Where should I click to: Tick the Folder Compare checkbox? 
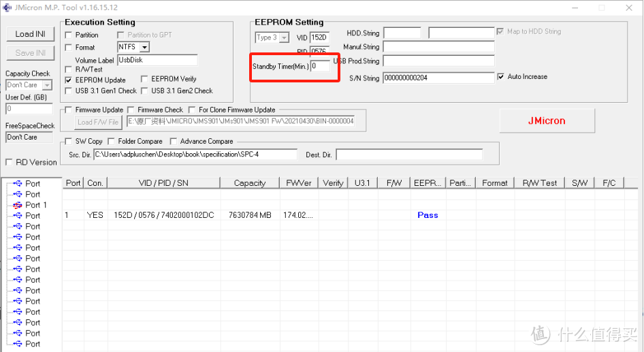(112, 142)
